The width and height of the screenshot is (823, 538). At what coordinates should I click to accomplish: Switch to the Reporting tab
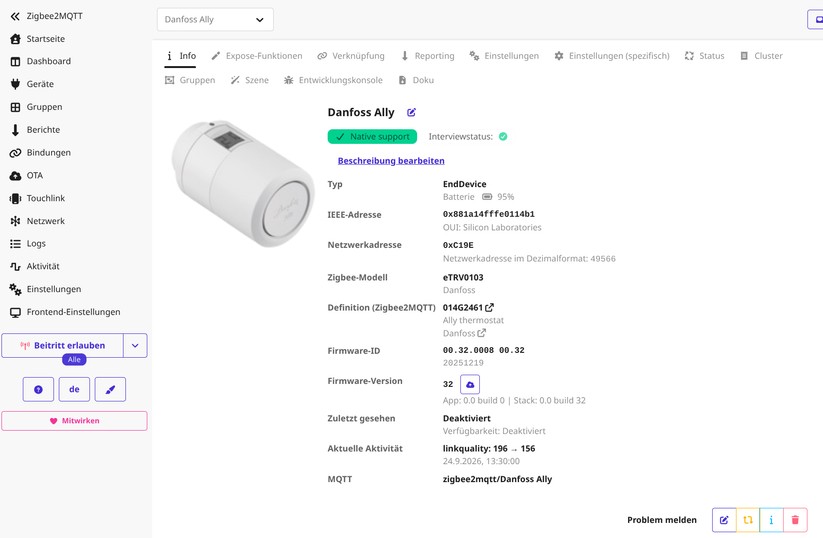point(427,56)
